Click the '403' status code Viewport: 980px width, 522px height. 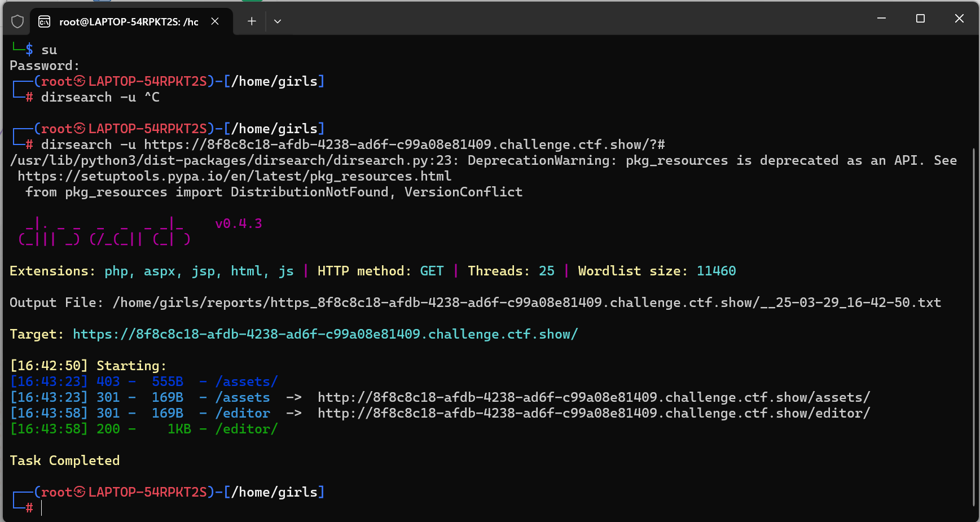108,381
